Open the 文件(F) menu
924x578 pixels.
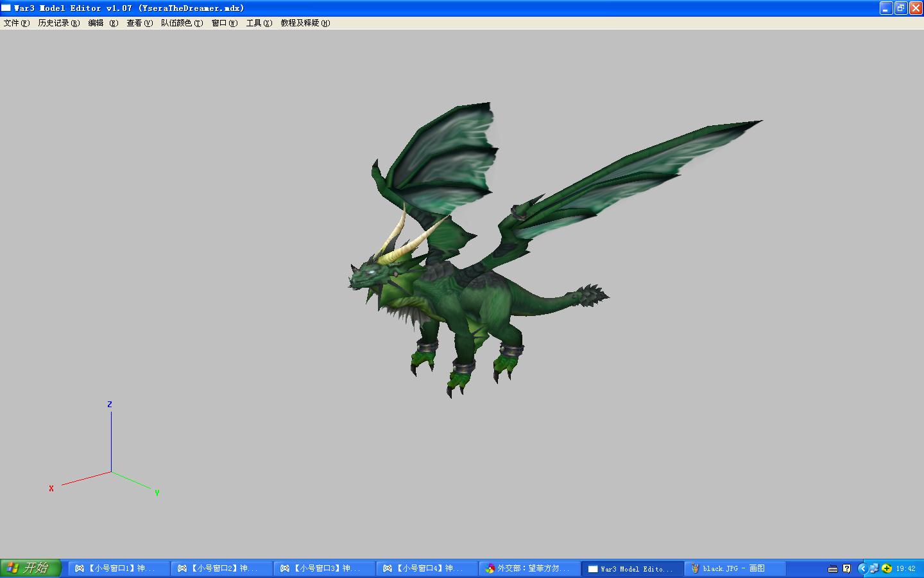17,23
